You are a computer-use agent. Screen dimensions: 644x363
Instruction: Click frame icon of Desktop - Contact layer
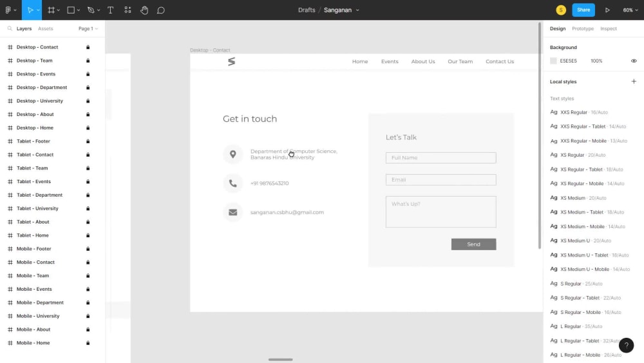[x=10, y=47]
